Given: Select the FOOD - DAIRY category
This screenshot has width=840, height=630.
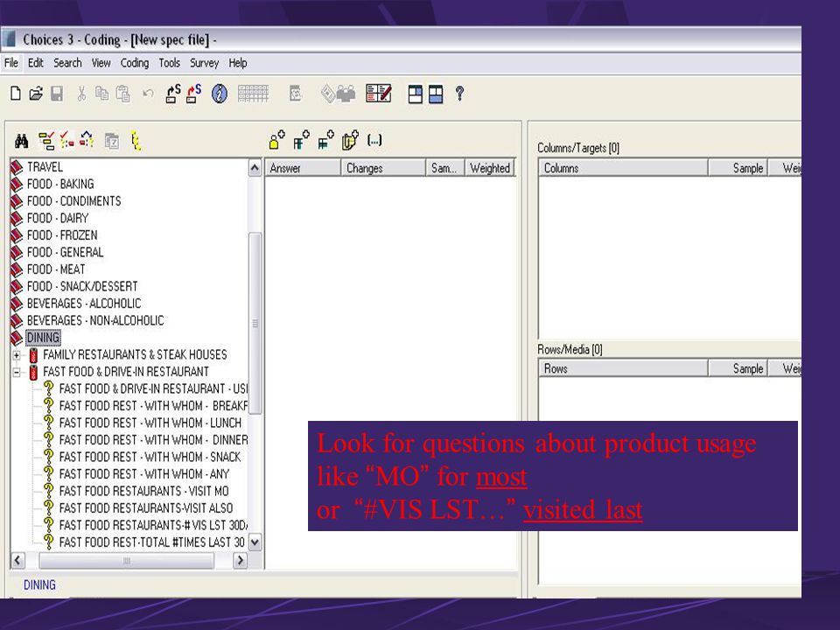Looking at the screenshot, I should [x=58, y=219].
